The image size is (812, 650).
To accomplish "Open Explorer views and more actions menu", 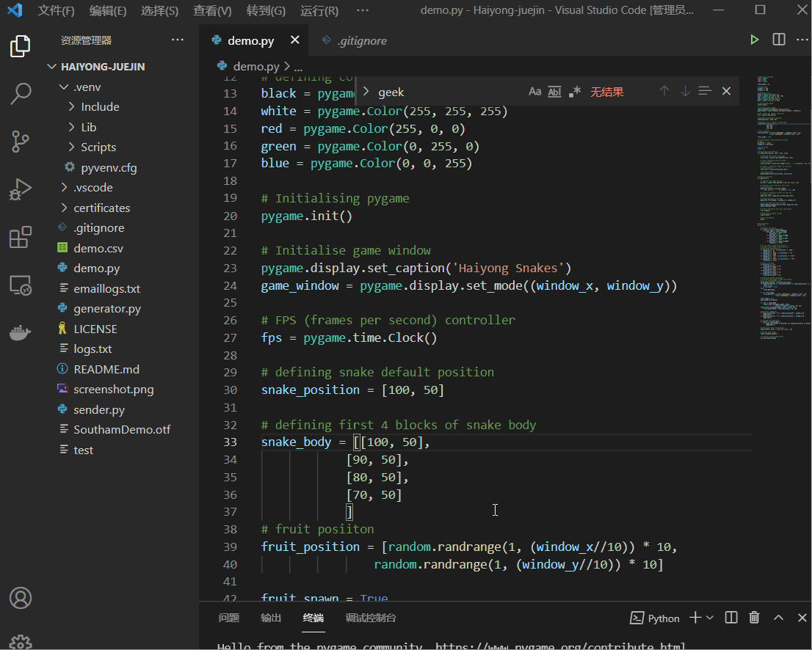I will pos(178,40).
